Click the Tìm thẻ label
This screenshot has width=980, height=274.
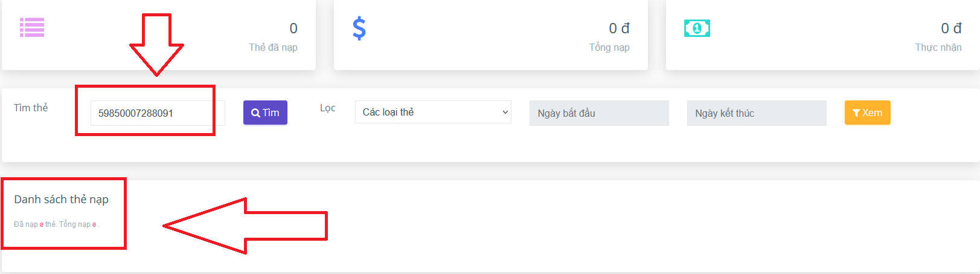tap(31, 108)
